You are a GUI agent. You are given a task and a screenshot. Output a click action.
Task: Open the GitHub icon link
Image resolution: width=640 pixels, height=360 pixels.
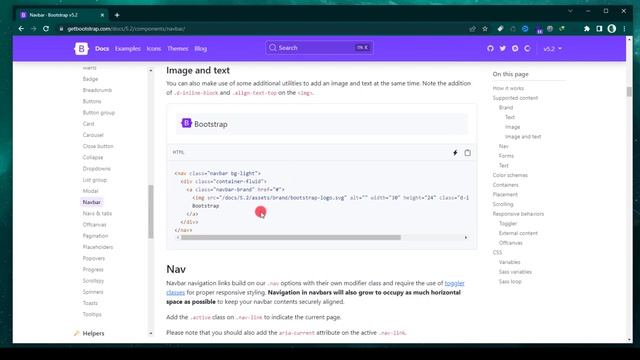[x=490, y=48]
